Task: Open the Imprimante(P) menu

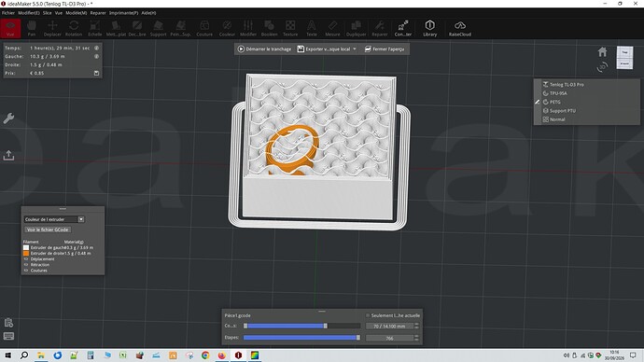Action: 123,13
